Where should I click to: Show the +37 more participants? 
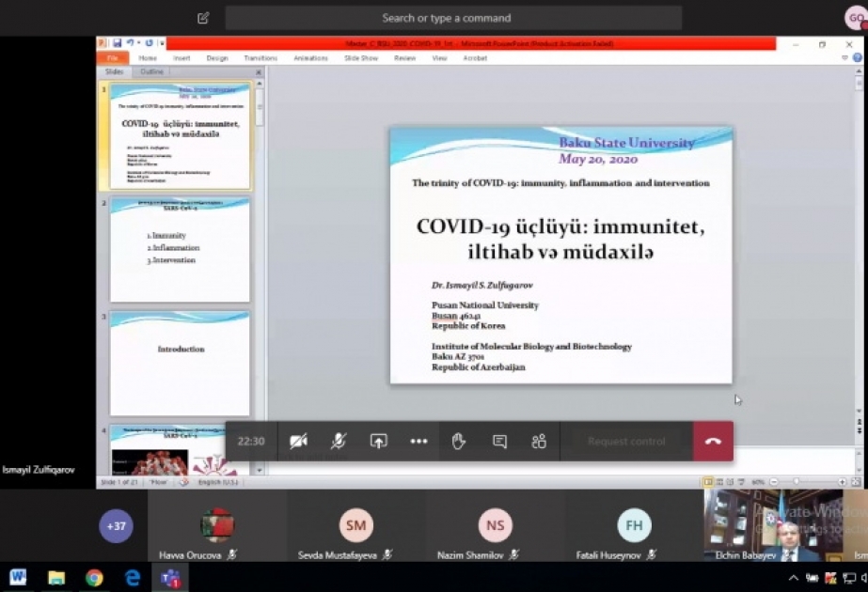pyautogui.click(x=116, y=525)
